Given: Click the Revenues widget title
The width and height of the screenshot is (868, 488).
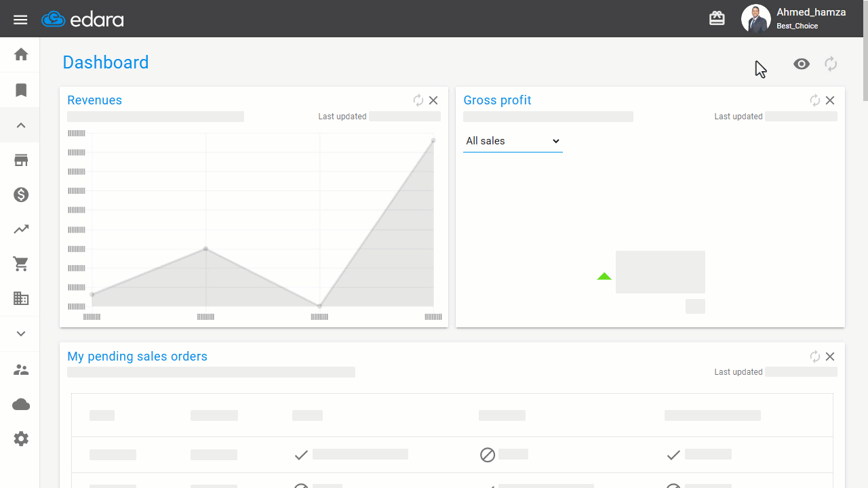Looking at the screenshot, I should coord(95,100).
